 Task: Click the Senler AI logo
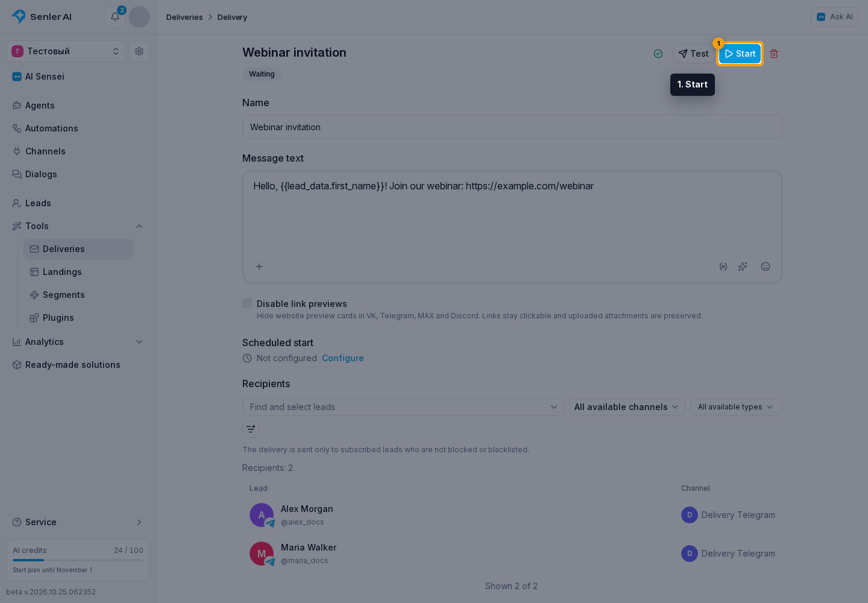(x=42, y=16)
